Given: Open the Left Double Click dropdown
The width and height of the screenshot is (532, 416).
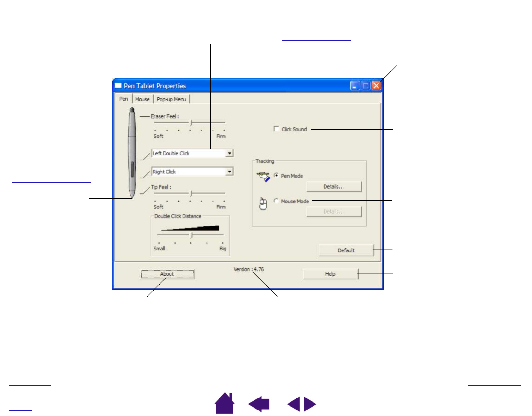Looking at the screenshot, I should tap(192, 154).
